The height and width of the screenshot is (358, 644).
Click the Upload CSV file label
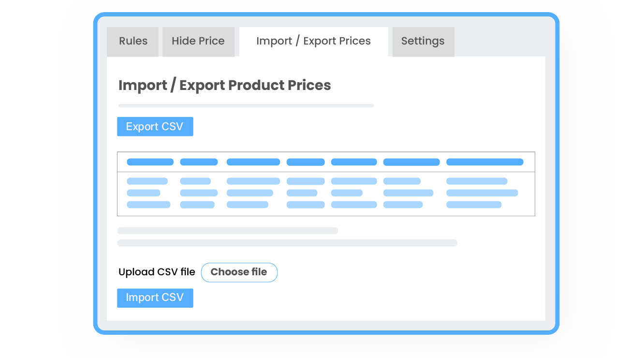coord(157,272)
